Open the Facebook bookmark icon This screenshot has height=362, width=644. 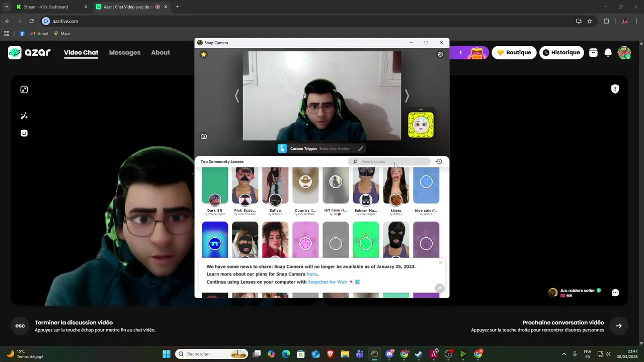tap(22, 34)
